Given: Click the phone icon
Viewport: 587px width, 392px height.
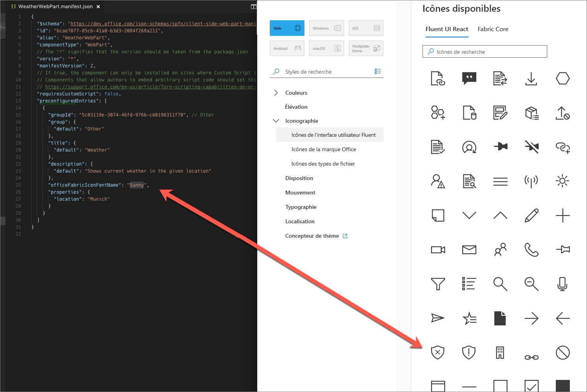Looking at the screenshot, I should (x=531, y=250).
